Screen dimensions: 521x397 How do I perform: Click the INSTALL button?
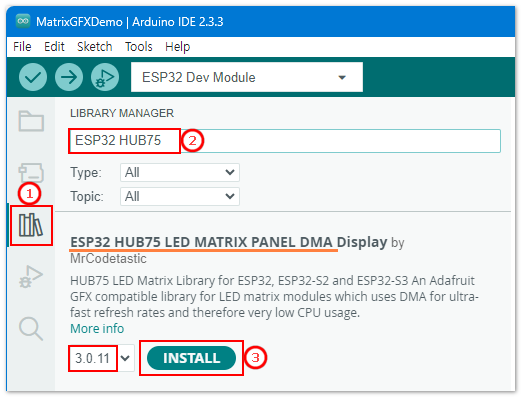tap(191, 358)
